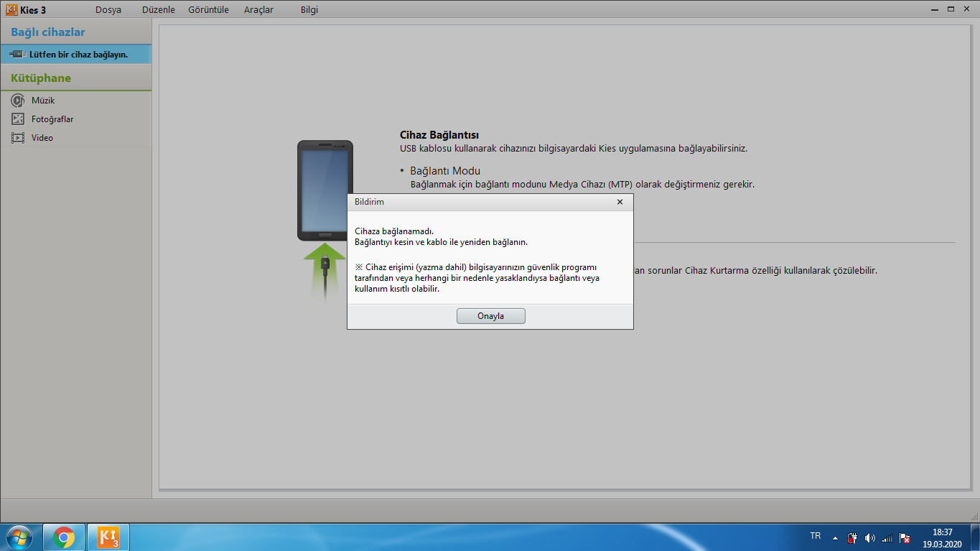Viewport: 980px width, 551px height.
Task: Click the safely remove hardware tray icon
Action: (852, 537)
